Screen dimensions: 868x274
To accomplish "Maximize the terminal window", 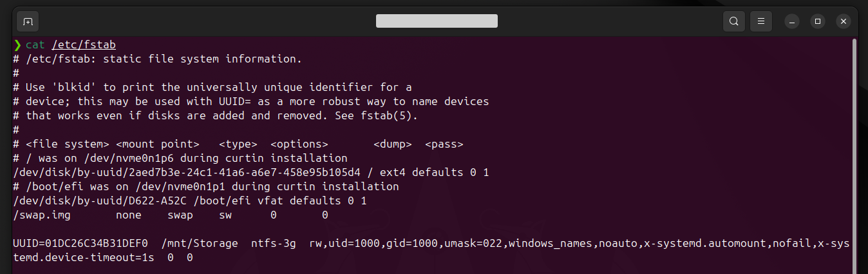I will click(x=818, y=21).
